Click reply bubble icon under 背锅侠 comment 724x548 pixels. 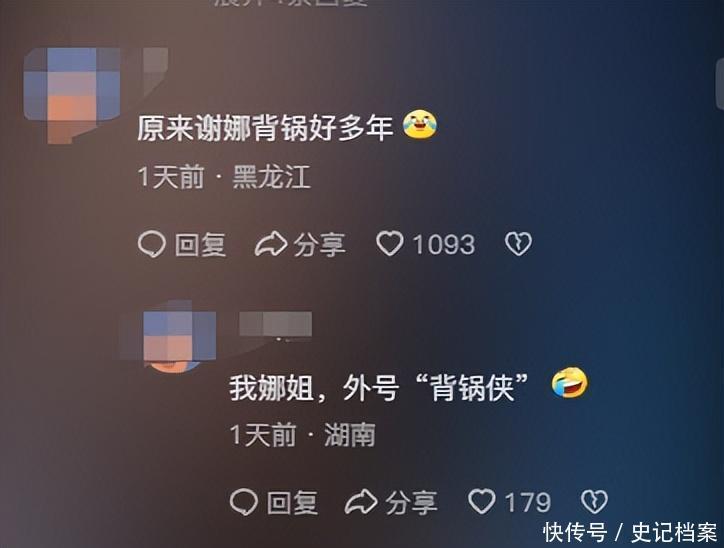[243, 502]
